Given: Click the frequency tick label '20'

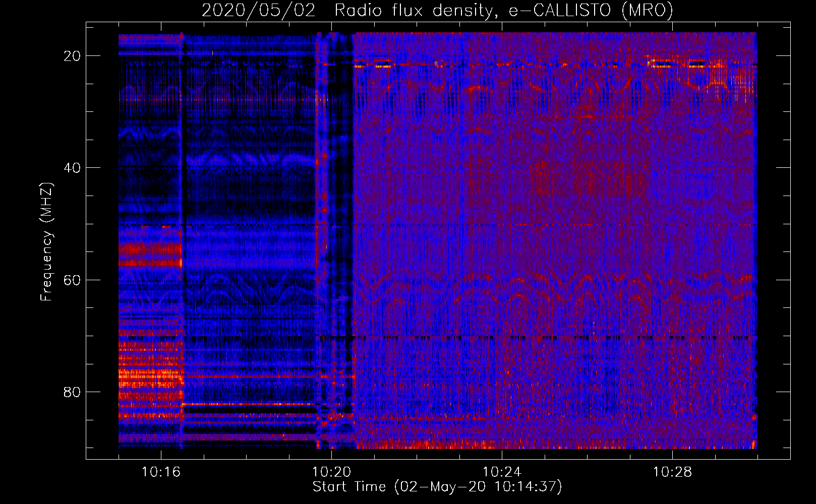Looking at the screenshot, I should [72, 56].
